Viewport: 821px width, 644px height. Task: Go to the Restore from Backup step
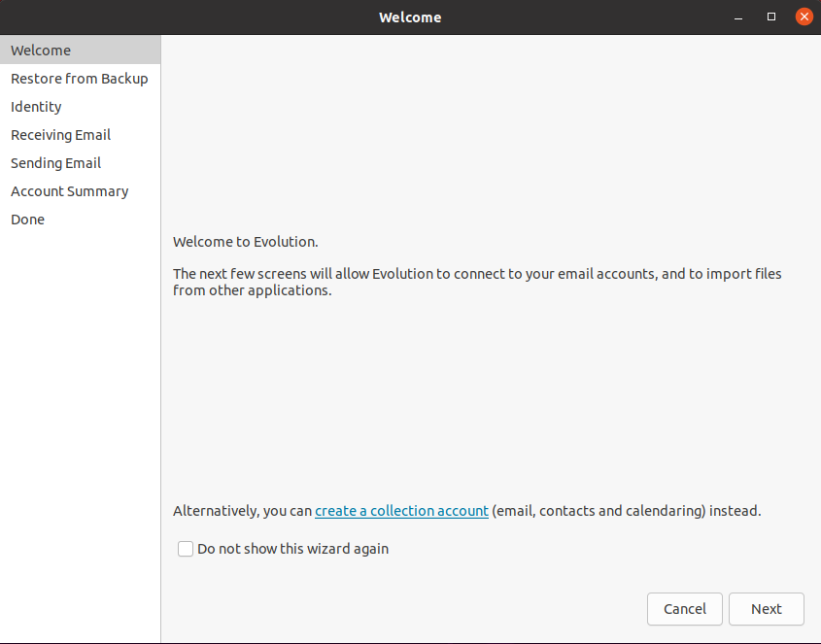pos(79,79)
